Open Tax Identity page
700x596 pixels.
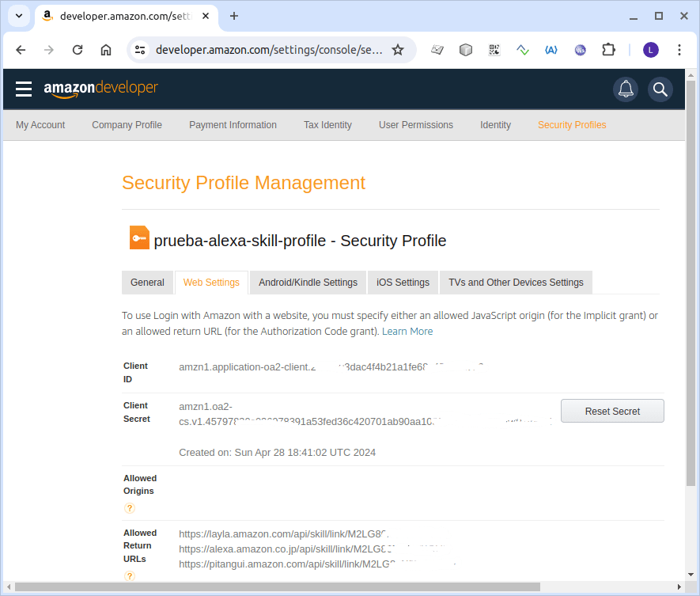tap(327, 125)
